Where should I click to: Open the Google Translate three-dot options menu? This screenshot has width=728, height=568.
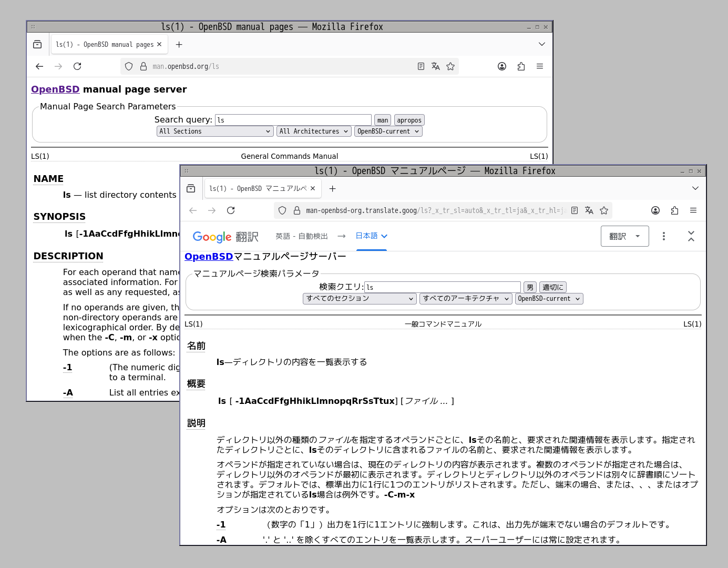pyautogui.click(x=664, y=236)
